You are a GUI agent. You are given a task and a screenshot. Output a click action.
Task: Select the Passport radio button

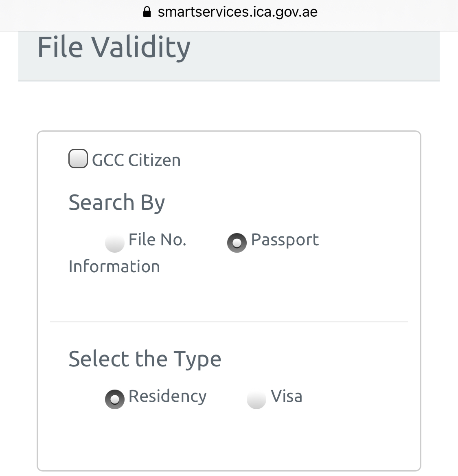point(237,243)
